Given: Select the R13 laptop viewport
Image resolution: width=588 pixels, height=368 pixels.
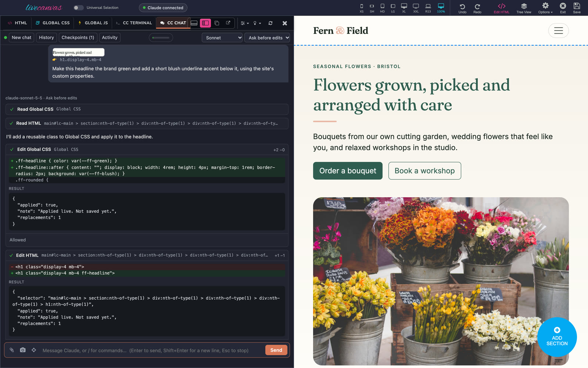Looking at the screenshot, I should point(428,8).
